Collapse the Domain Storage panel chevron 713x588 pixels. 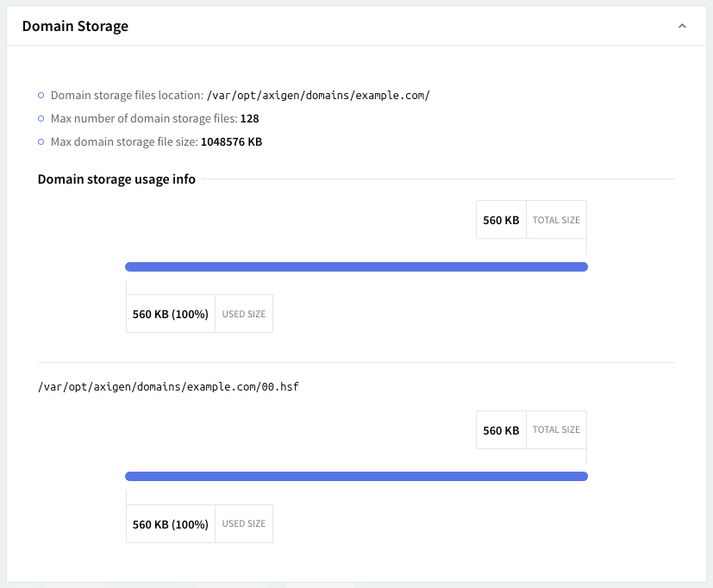click(x=682, y=27)
